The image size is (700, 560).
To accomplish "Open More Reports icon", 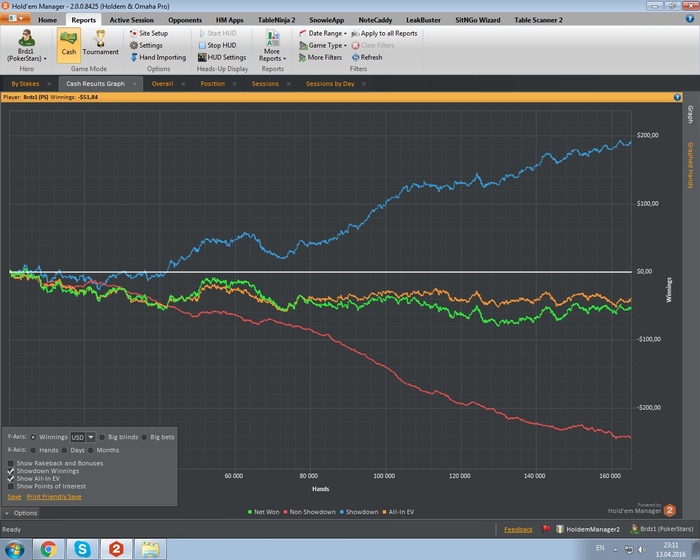I will [x=272, y=38].
